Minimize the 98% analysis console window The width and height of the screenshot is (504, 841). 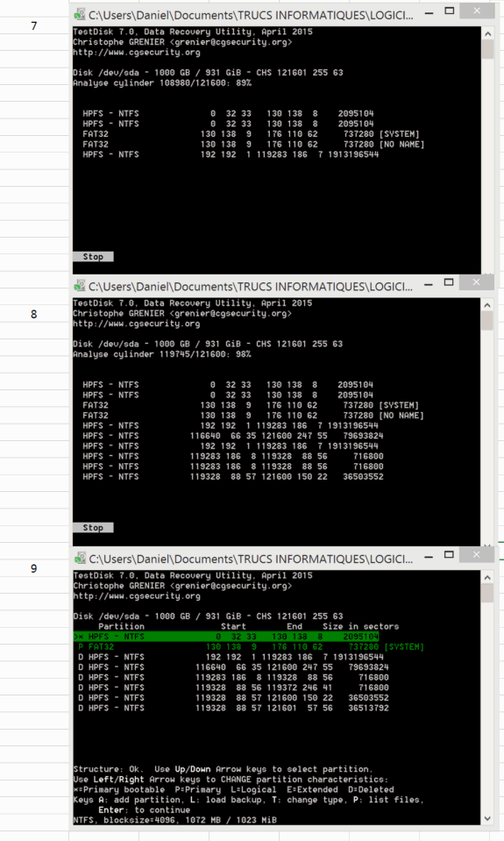pos(429,284)
